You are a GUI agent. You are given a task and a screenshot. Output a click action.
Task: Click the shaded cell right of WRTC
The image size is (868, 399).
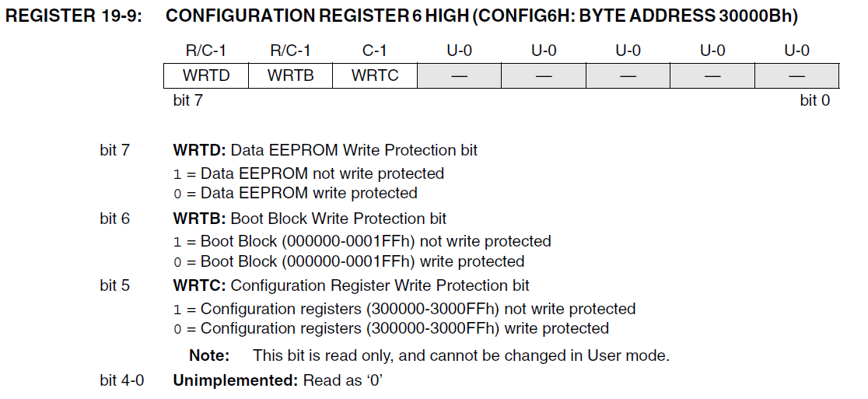[x=459, y=75]
